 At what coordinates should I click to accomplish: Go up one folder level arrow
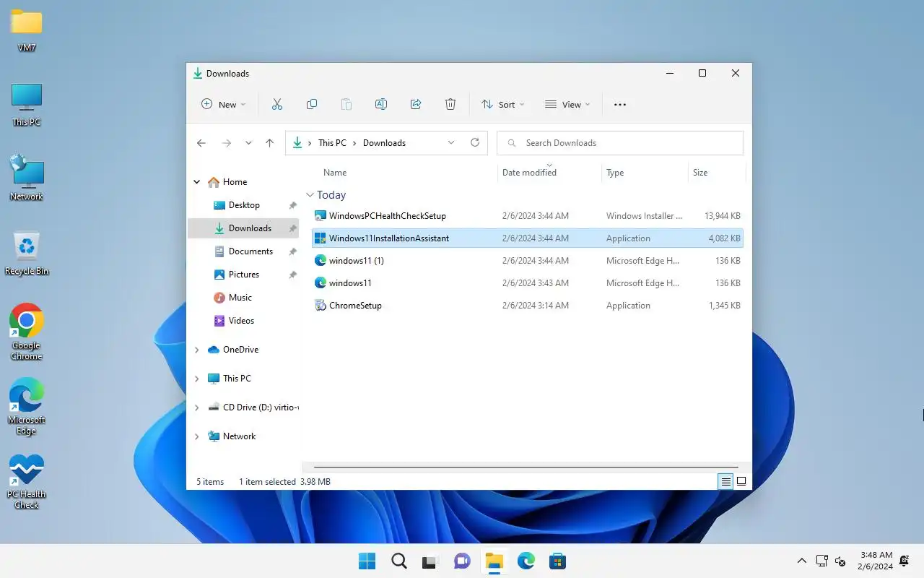click(269, 143)
